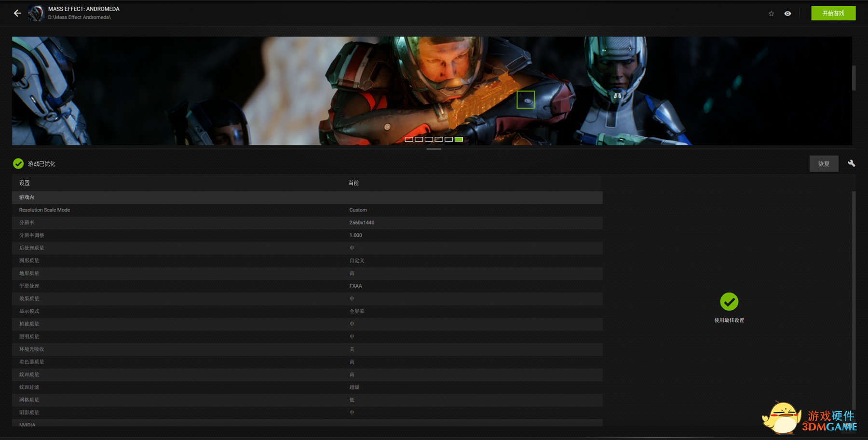Click the 游戏内 section header row
Image resolution: width=868 pixels, height=440 pixels.
click(307, 197)
